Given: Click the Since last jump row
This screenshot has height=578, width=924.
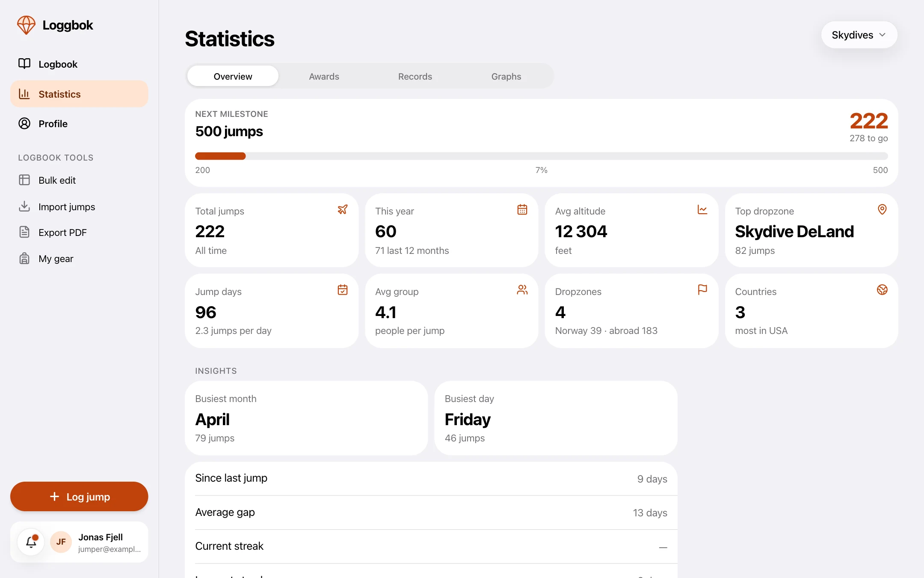Looking at the screenshot, I should pos(431,478).
